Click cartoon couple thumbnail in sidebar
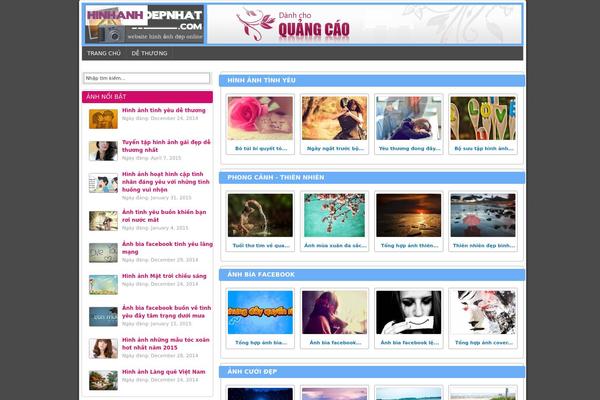 tap(103, 183)
